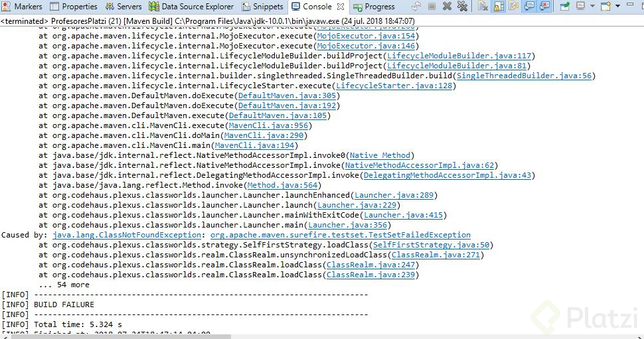644x339 pixels.
Task: Click the terminated ProfesoresPlatzi (21) launch description
Action: 207,21
